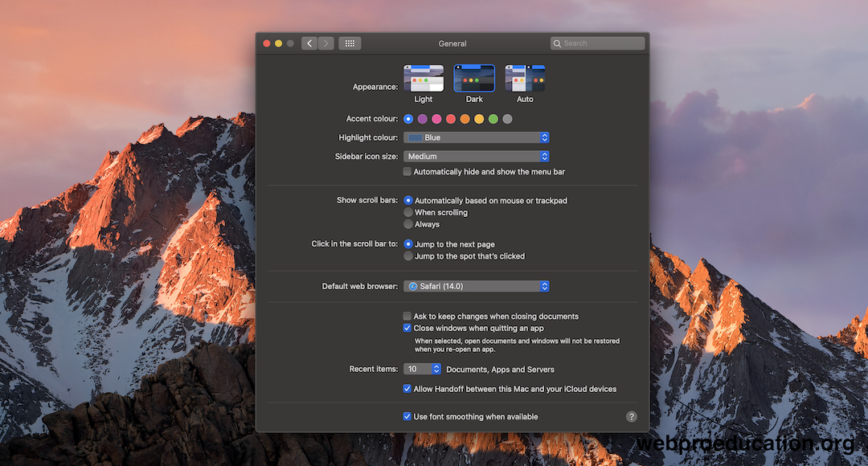The height and width of the screenshot is (466, 868).
Task: Select the Light appearance thumbnail
Action: 424,79
